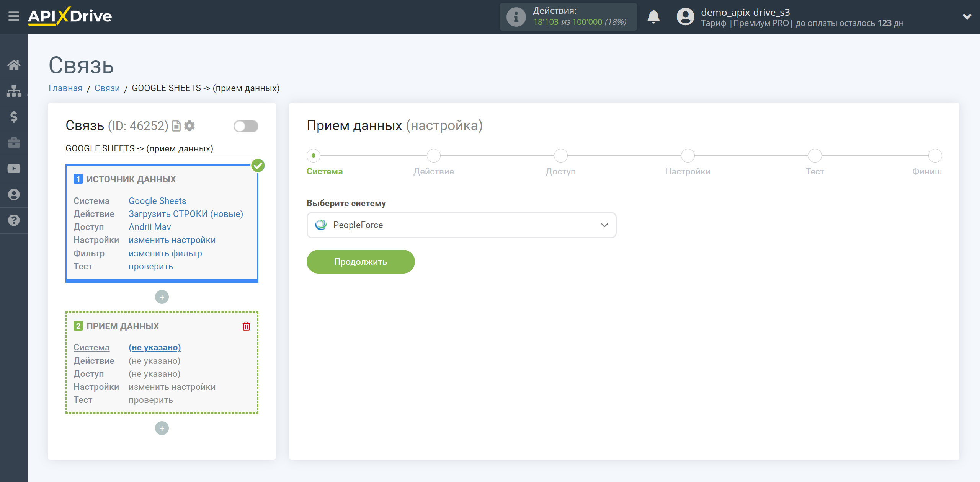Click the add plus icon between blocks
This screenshot has height=482, width=980.
click(x=162, y=296)
